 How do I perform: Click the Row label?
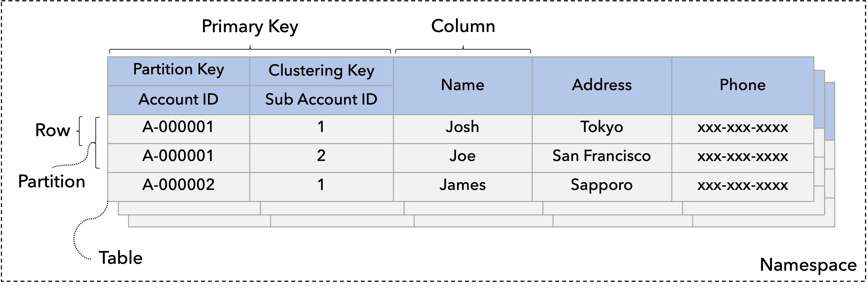(53, 130)
